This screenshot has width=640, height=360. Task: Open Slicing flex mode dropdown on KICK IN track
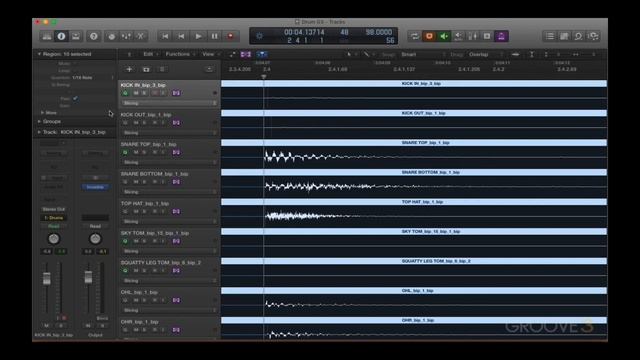click(x=169, y=103)
